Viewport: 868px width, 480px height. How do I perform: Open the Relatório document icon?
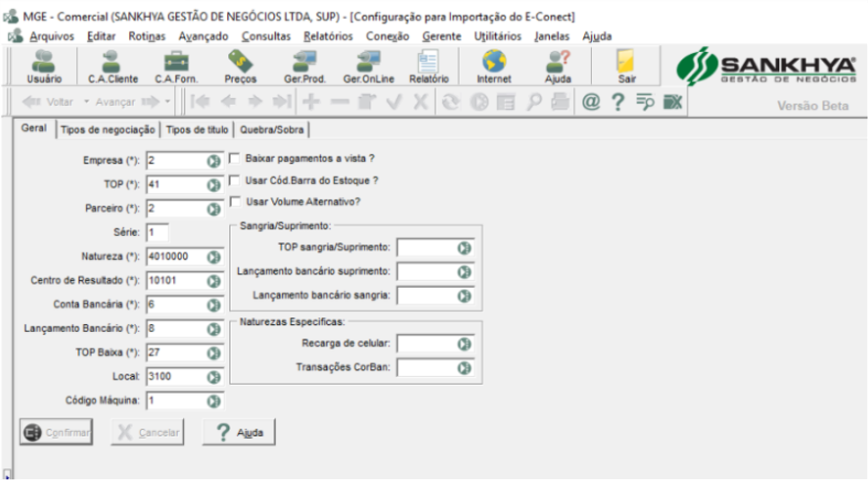429,67
